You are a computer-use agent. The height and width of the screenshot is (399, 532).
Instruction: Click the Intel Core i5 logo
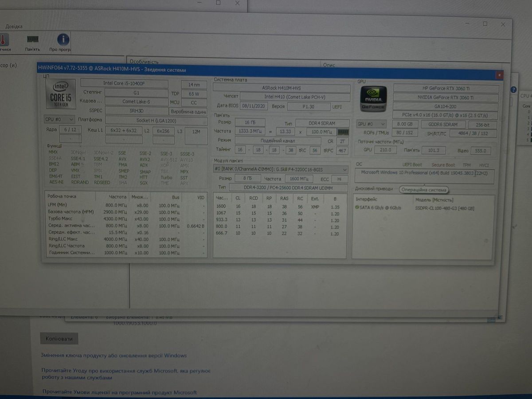(61, 94)
